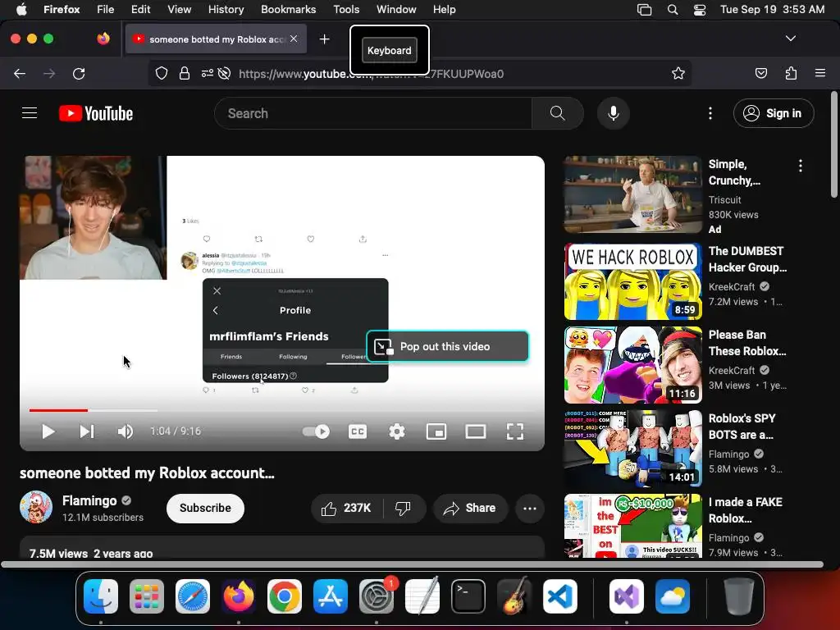Open Firefox application hamburger menu
The width and height of the screenshot is (840, 630).
[x=819, y=73]
